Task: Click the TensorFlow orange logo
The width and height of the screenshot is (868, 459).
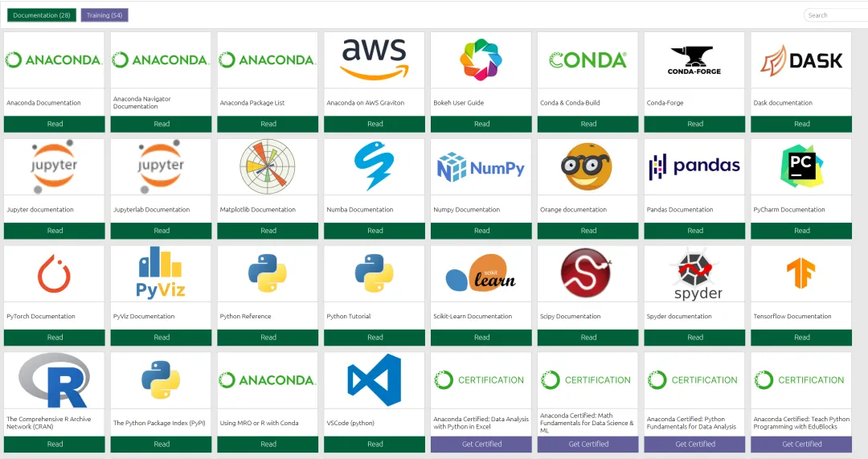Action: [x=801, y=273]
